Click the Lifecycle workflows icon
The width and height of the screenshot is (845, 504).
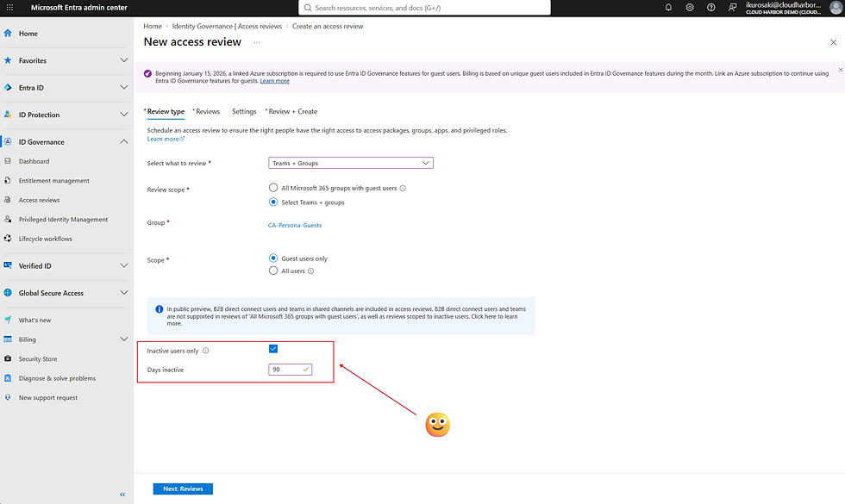click(x=8, y=238)
